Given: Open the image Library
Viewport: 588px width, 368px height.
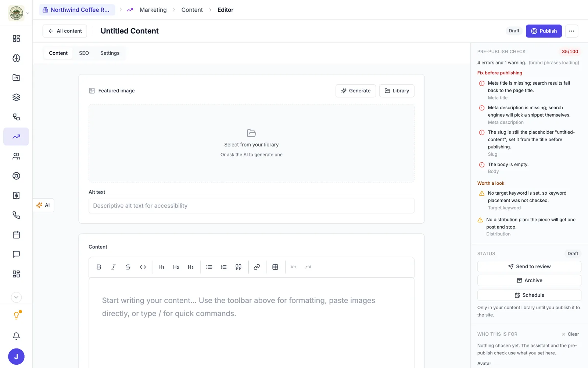Looking at the screenshot, I should point(397,91).
